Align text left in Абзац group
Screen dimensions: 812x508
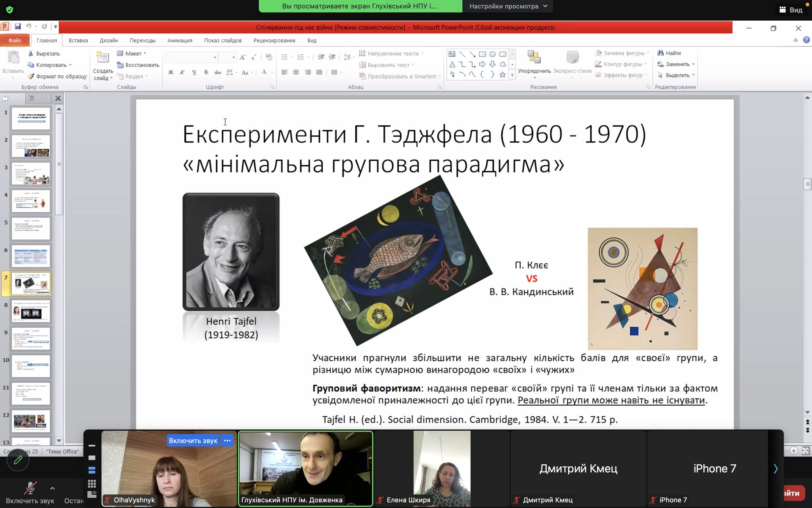coord(284,72)
